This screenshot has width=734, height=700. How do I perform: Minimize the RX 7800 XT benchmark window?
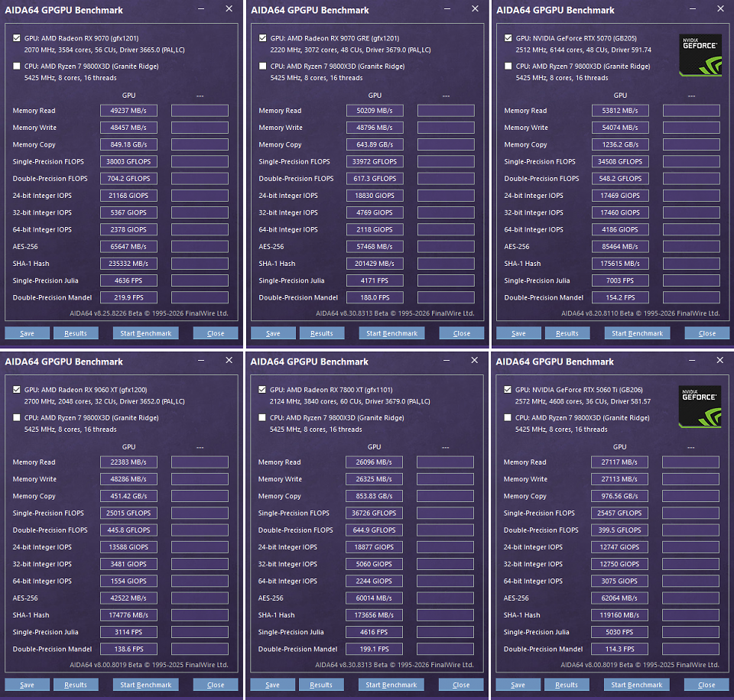coord(446,360)
